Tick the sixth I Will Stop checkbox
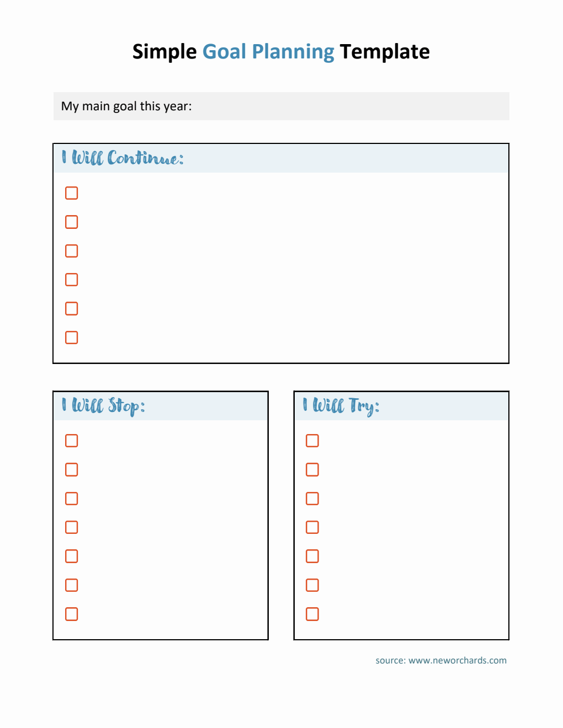Viewport: 563px width, 728px height. click(x=72, y=585)
